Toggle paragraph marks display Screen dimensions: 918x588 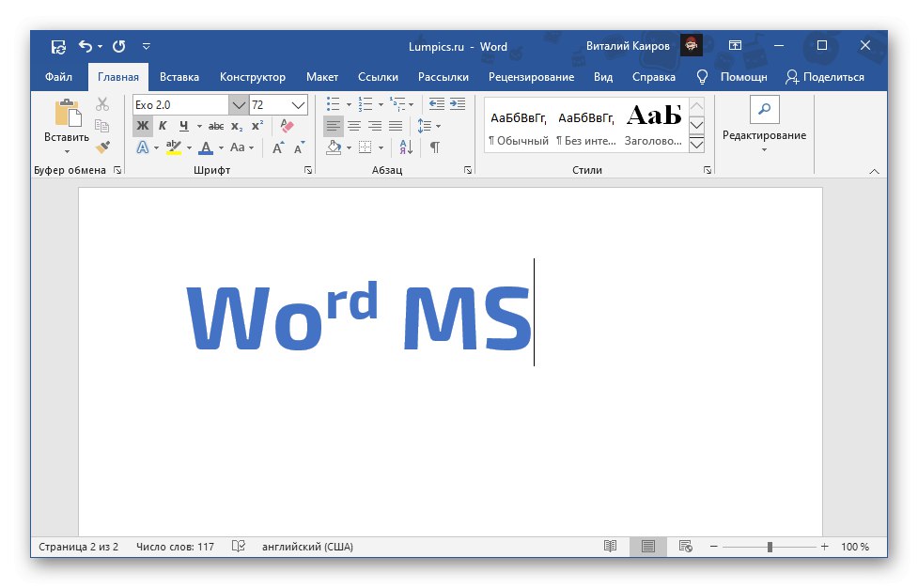434,147
